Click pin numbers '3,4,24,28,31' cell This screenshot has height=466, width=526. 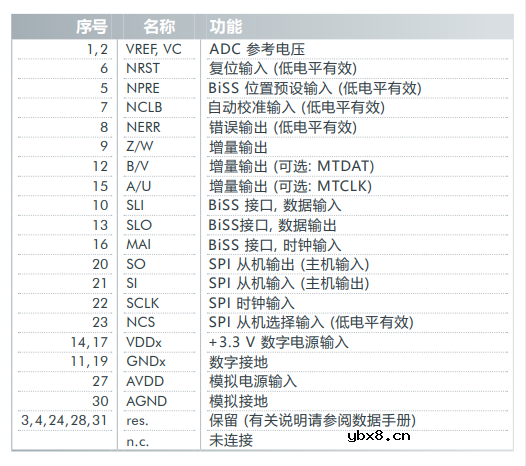pyautogui.click(x=64, y=420)
